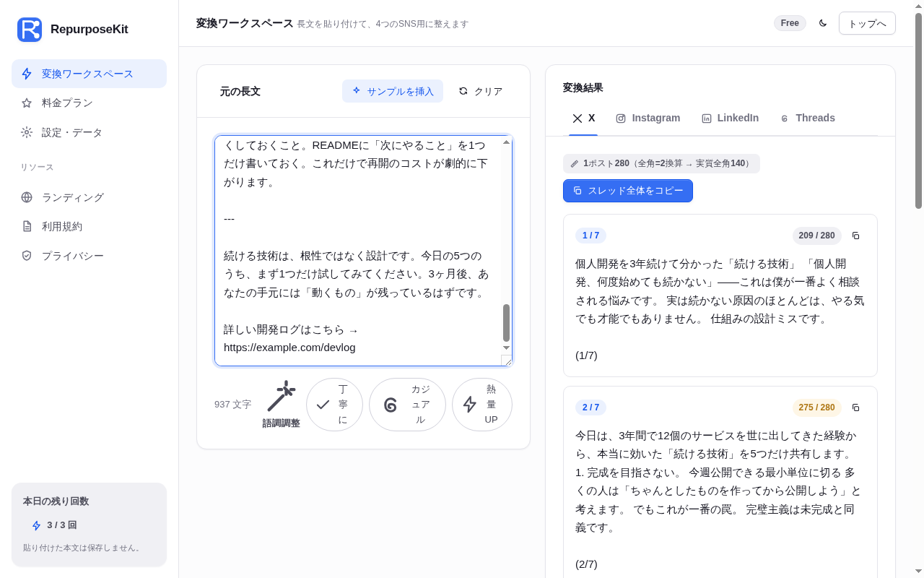Click the 937 文字 character count
924x578 pixels.
233,405
